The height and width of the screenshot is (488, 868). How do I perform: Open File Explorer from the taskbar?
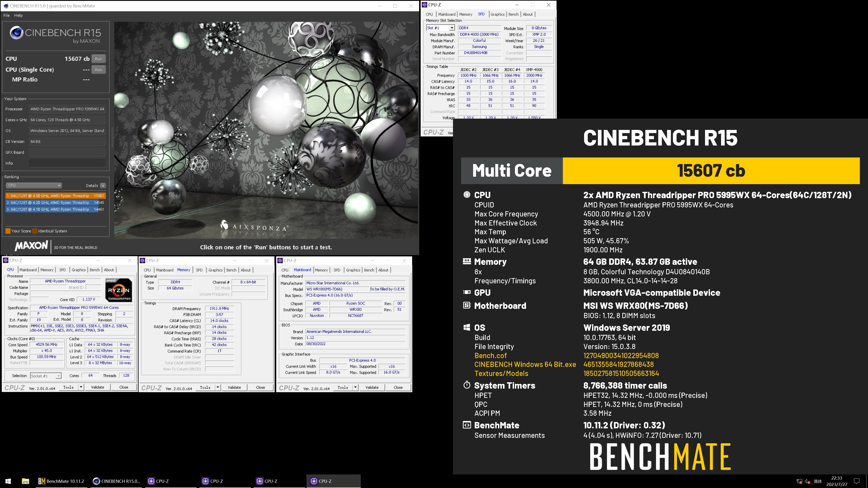(x=25, y=481)
